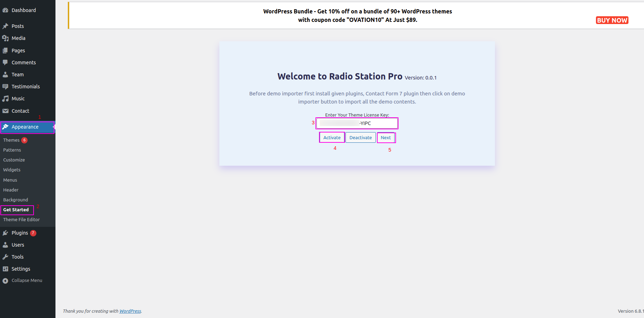
Task: Click the Collapse Menu arrow icon
Action: point(5,281)
